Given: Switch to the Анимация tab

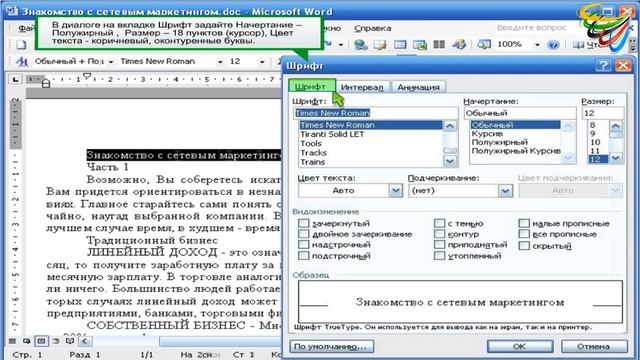Looking at the screenshot, I should point(418,87).
